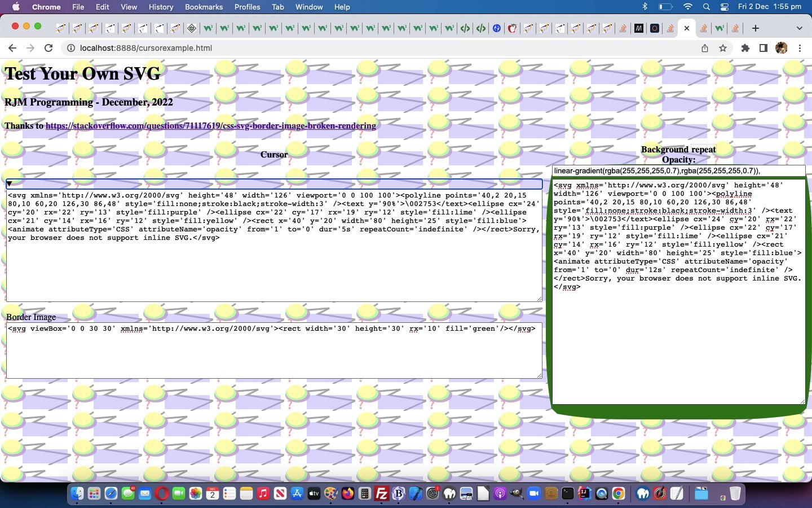Click the Bluetooth icon in menu bar
Image resolution: width=812 pixels, height=508 pixels.
645,7
